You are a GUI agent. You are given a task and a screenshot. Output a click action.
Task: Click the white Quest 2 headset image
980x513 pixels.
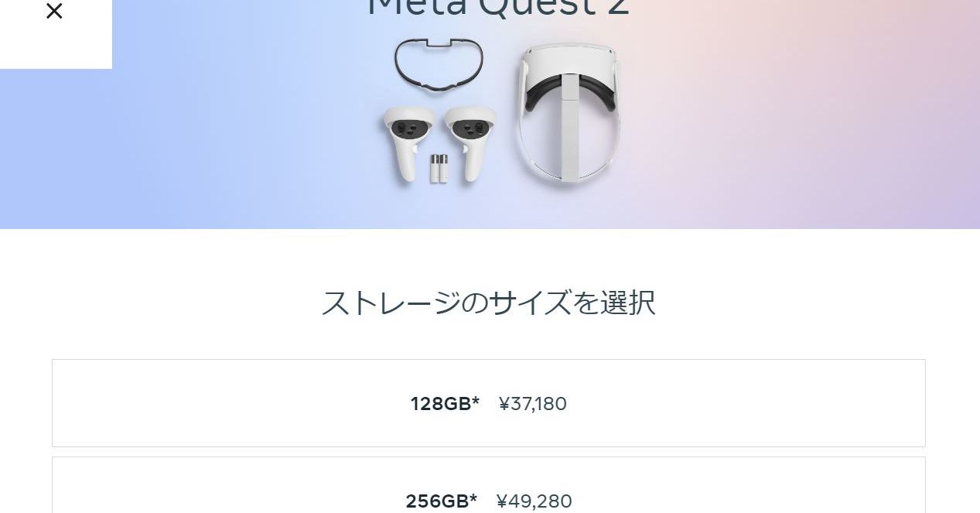click(x=569, y=115)
